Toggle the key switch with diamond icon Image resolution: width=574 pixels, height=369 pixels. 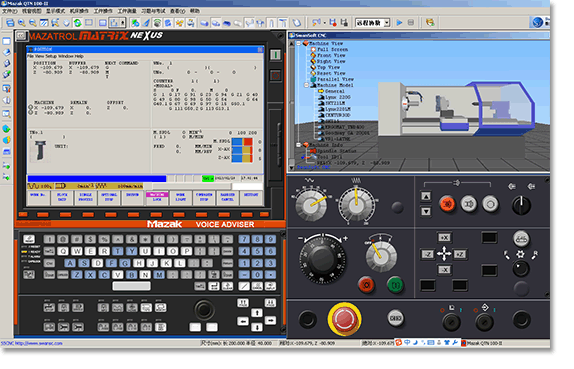click(x=484, y=322)
